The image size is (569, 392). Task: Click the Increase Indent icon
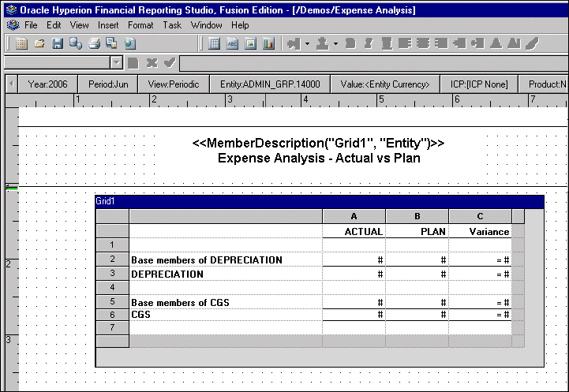point(477,44)
